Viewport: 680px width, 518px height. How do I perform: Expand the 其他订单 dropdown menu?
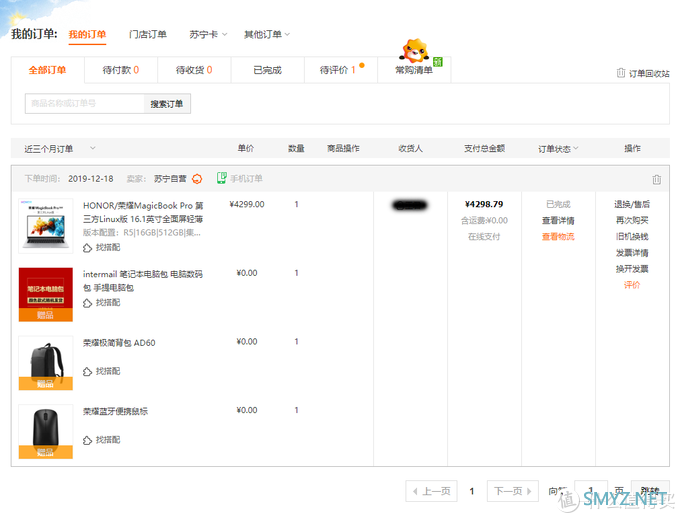click(267, 34)
